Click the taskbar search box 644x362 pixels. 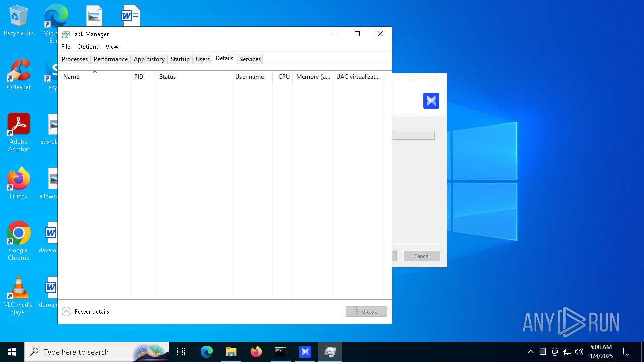(97, 352)
